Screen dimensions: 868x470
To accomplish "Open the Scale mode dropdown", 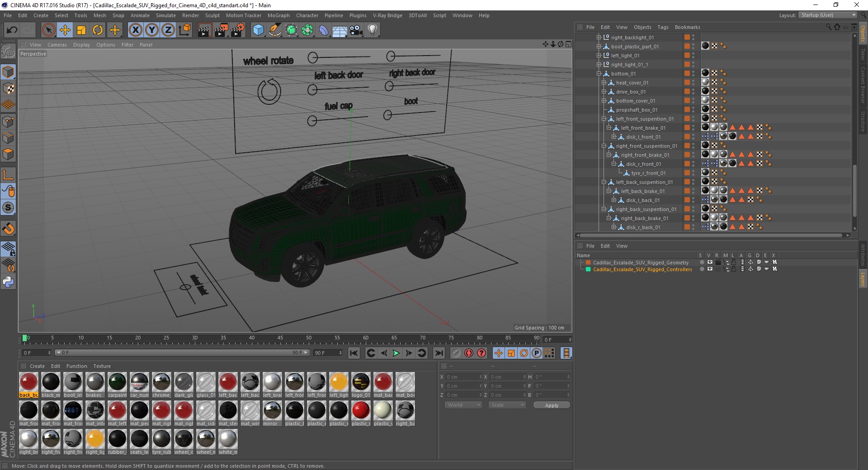I will tap(507, 405).
